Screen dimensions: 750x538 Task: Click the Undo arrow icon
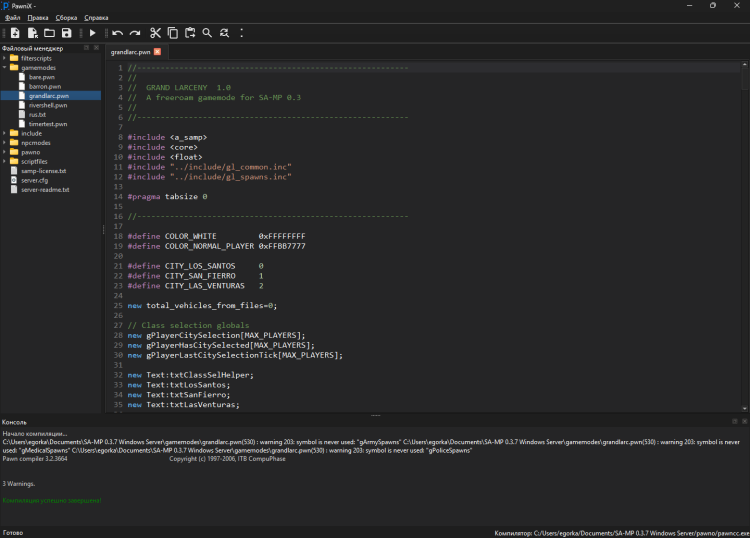click(x=118, y=33)
